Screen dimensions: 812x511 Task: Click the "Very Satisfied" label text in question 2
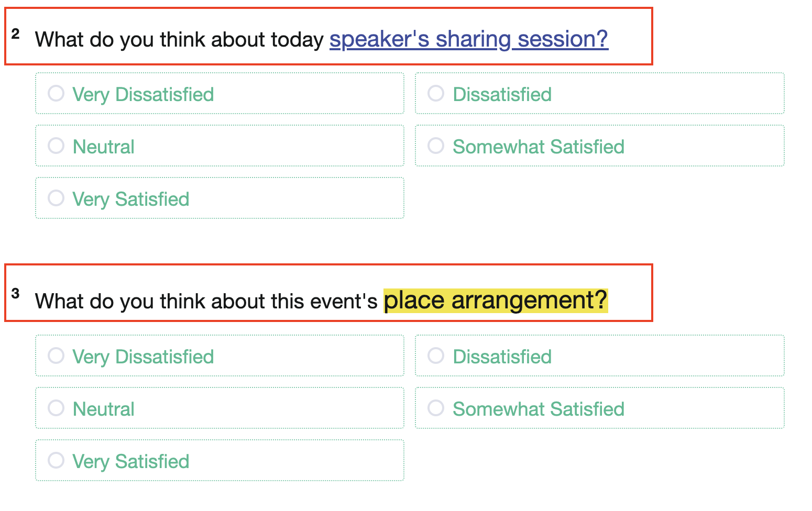pyautogui.click(x=130, y=199)
